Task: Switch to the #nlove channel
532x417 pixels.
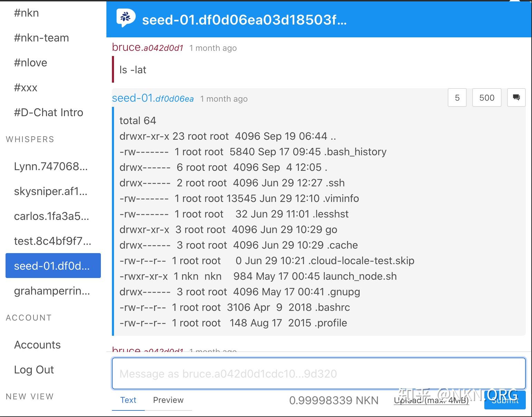Action: [x=30, y=63]
